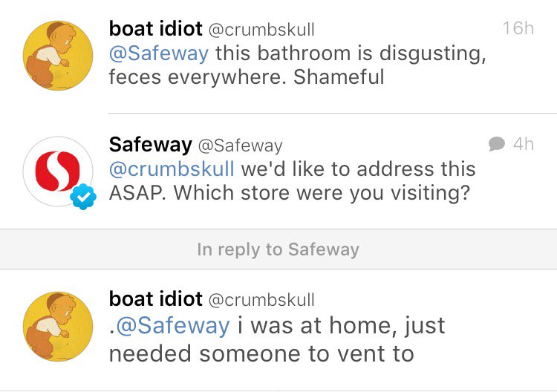Click the grey @Safeway handle beside name
The image size is (557, 392).
click(x=240, y=146)
